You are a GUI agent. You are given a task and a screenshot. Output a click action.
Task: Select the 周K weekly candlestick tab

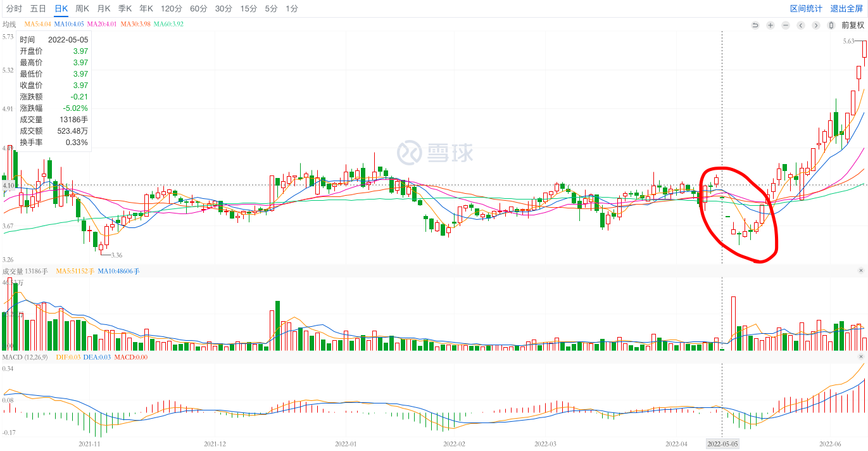point(82,8)
